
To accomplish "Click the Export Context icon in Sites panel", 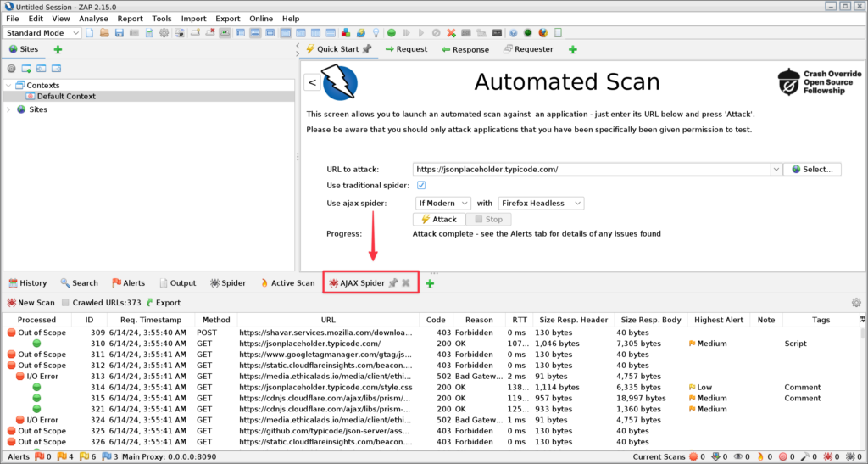I will (56, 69).
